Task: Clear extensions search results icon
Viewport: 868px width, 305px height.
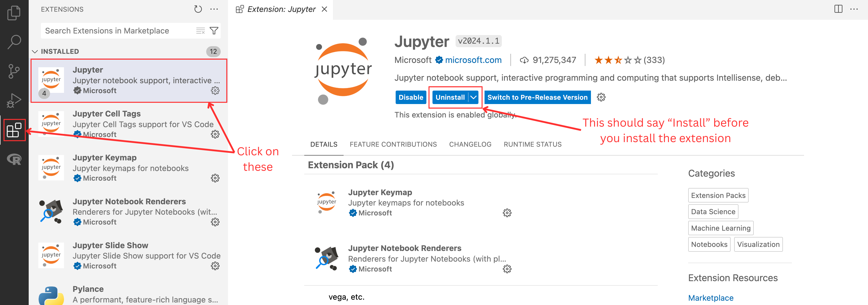Action: [x=200, y=31]
